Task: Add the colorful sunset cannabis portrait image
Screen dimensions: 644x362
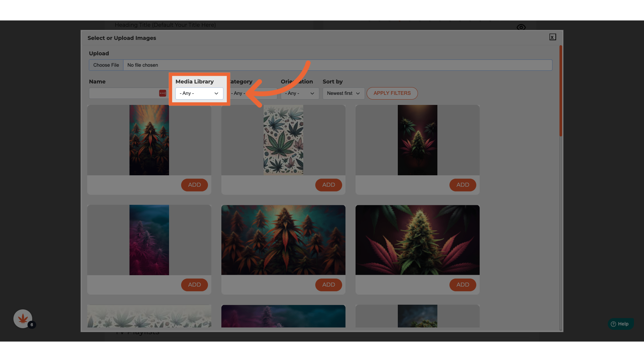Action: pyautogui.click(x=194, y=185)
